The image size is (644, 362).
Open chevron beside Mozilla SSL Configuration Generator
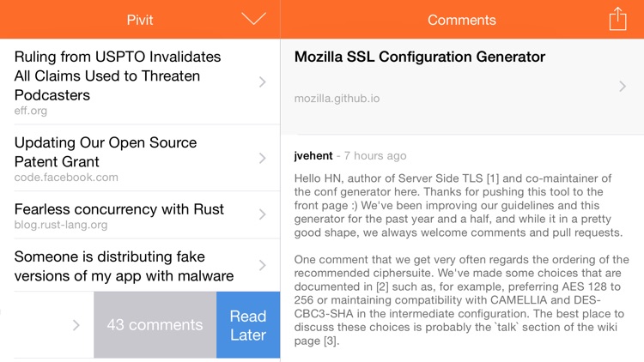(623, 86)
